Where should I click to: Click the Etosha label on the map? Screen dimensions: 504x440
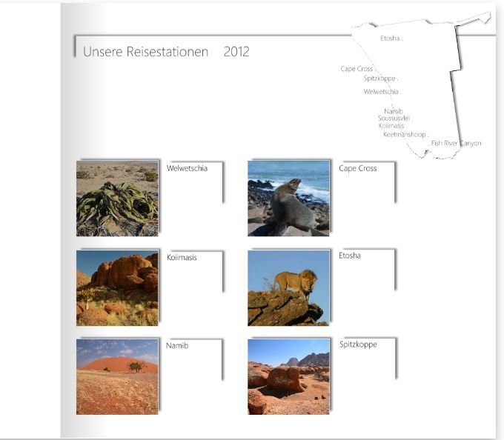390,39
